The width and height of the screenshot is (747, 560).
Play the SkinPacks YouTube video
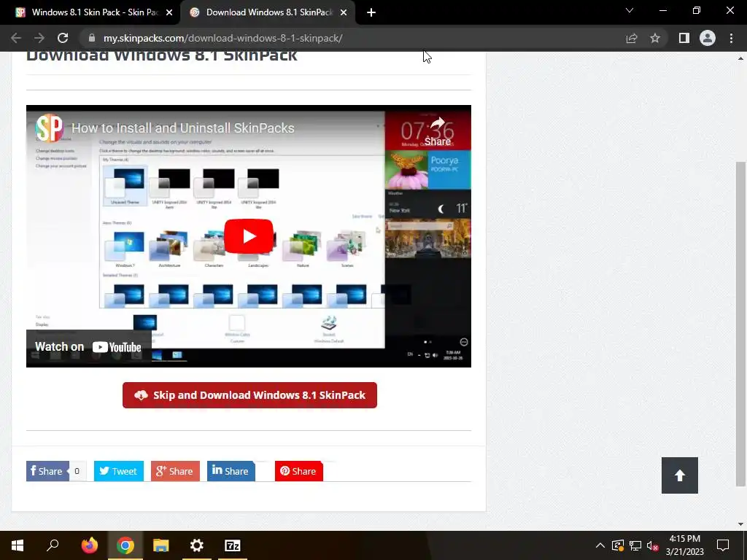point(248,236)
